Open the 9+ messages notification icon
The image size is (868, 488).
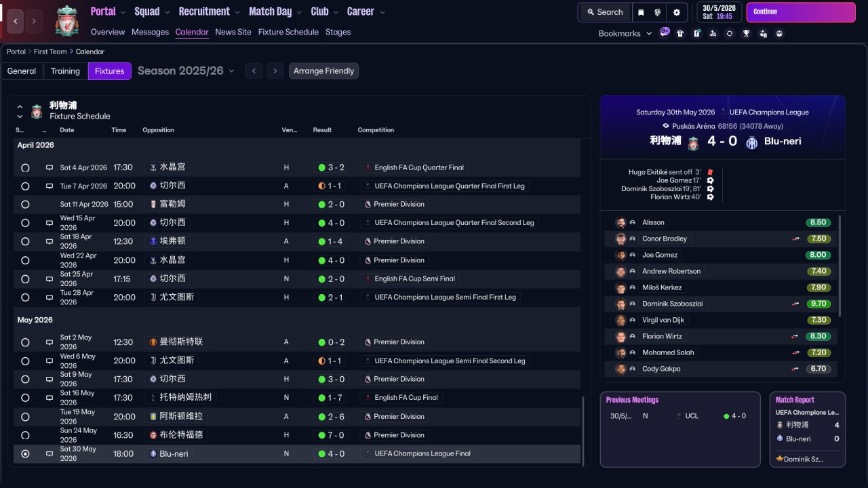665,32
